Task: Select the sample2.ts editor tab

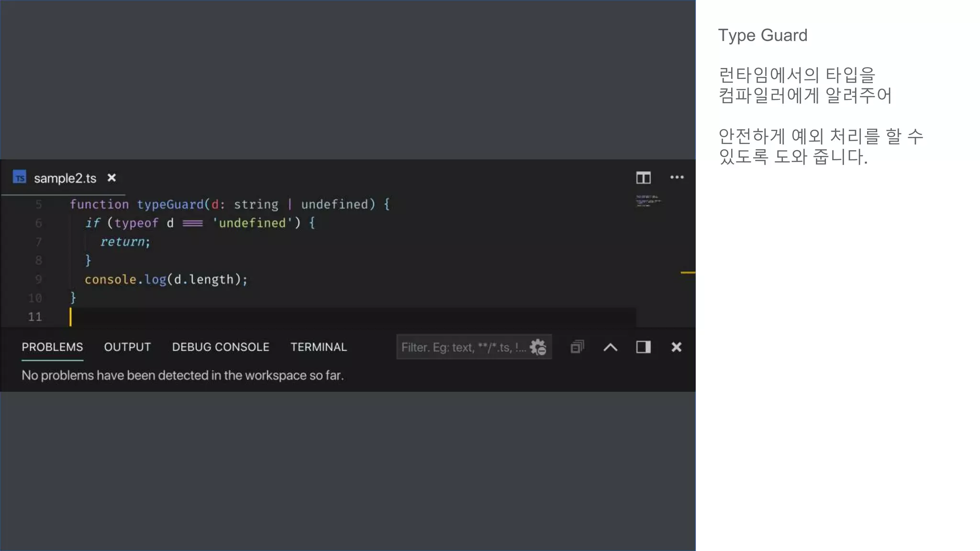Action: pyautogui.click(x=65, y=178)
